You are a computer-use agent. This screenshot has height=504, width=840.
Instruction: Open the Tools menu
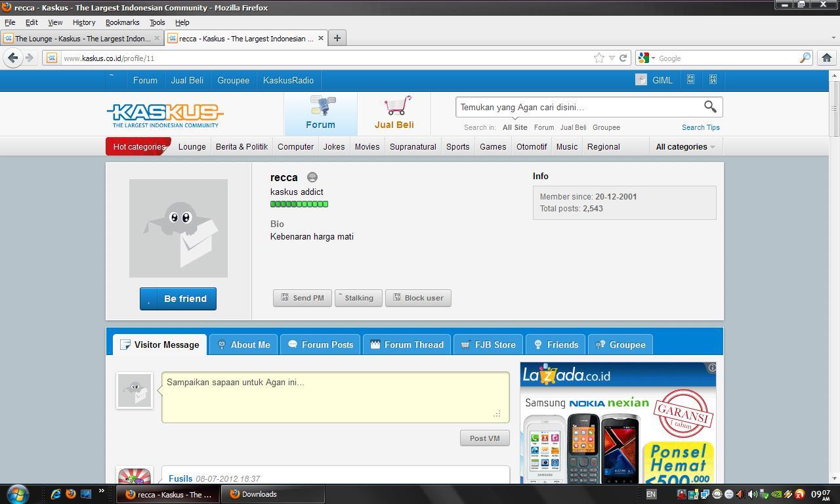tap(157, 22)
